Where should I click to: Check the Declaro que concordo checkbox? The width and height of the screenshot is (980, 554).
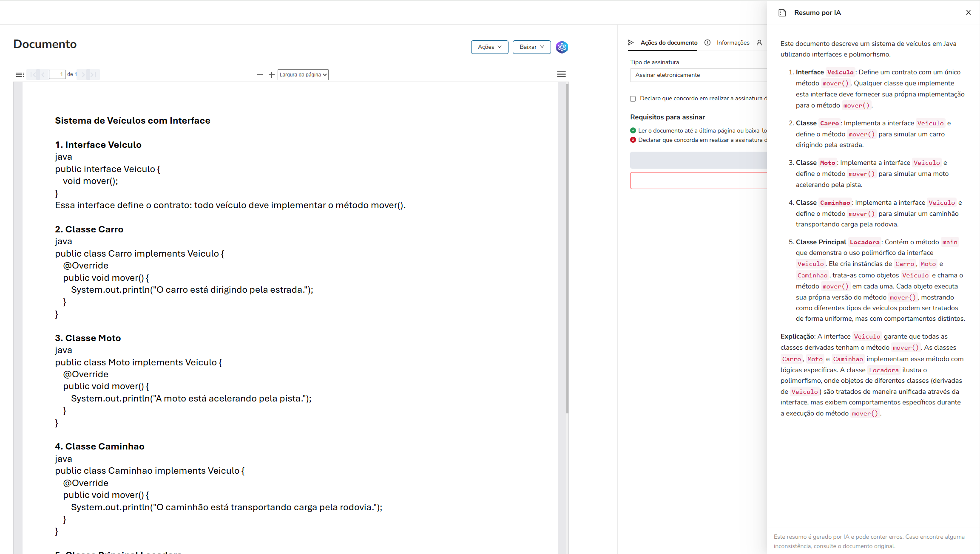633,99
